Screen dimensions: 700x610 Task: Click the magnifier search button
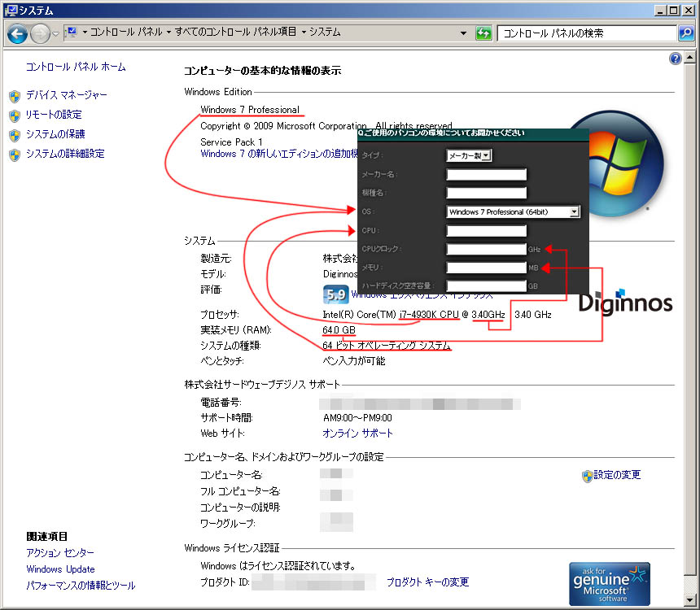pyautogui.click(x=685, y=33)
